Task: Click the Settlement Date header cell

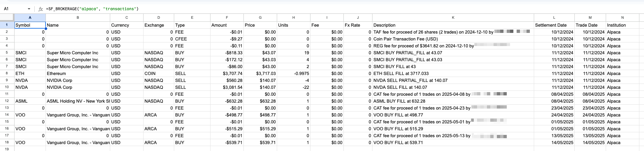Action: [554, 25]
